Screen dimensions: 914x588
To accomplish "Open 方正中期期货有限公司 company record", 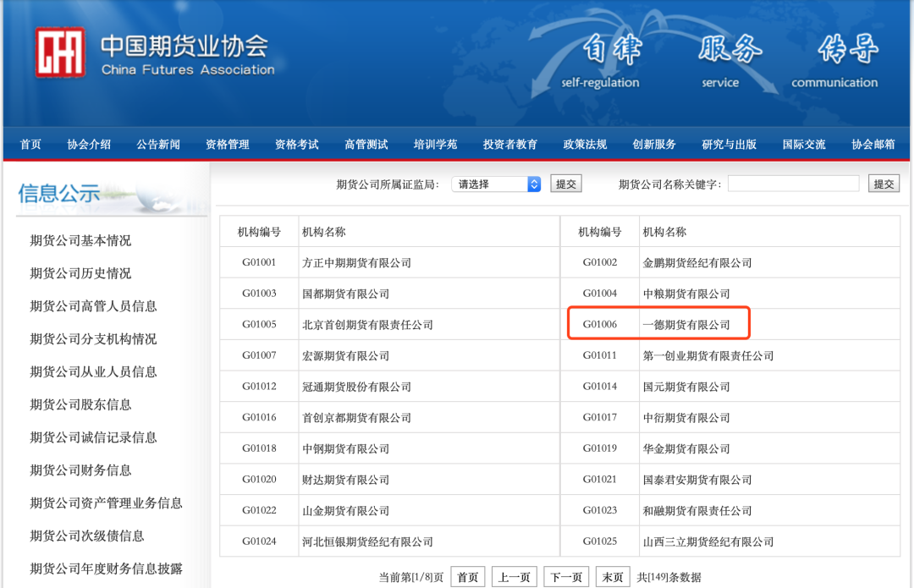I will coord(357,262).
